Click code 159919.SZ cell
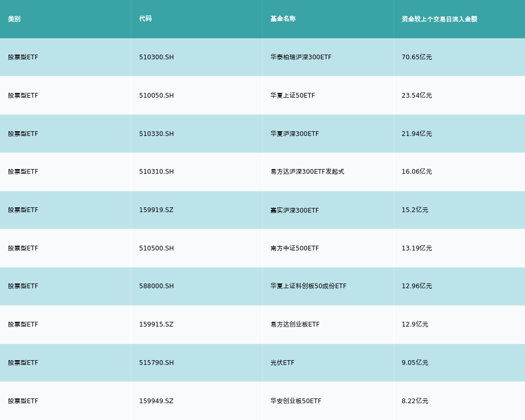 (156, 210)
